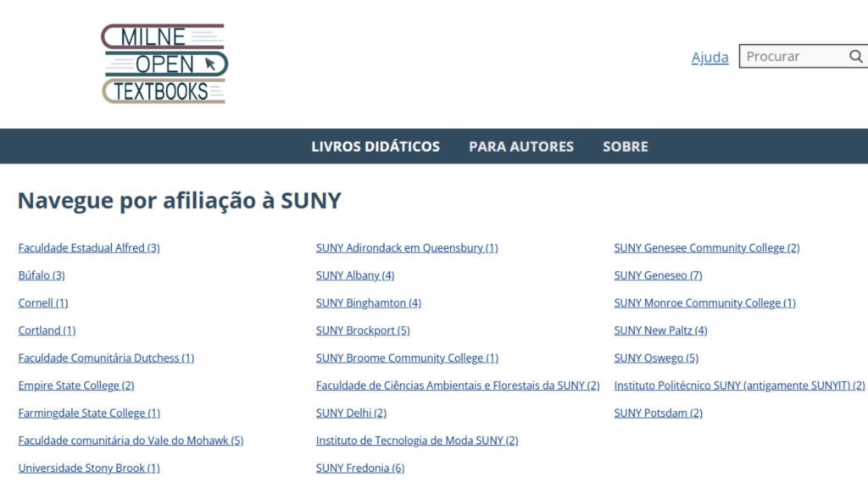Screen dimensions: 868x488
Task: Open Farmingdale State College (1)
Action: [x=89, y=413]
